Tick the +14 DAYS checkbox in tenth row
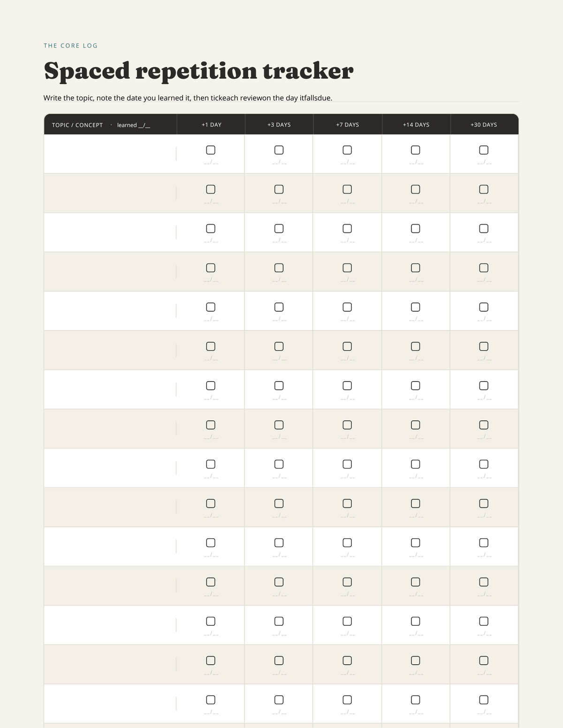The width and height of the screenshot is (563, 728). pyautogui.click(x=415, y=503)
